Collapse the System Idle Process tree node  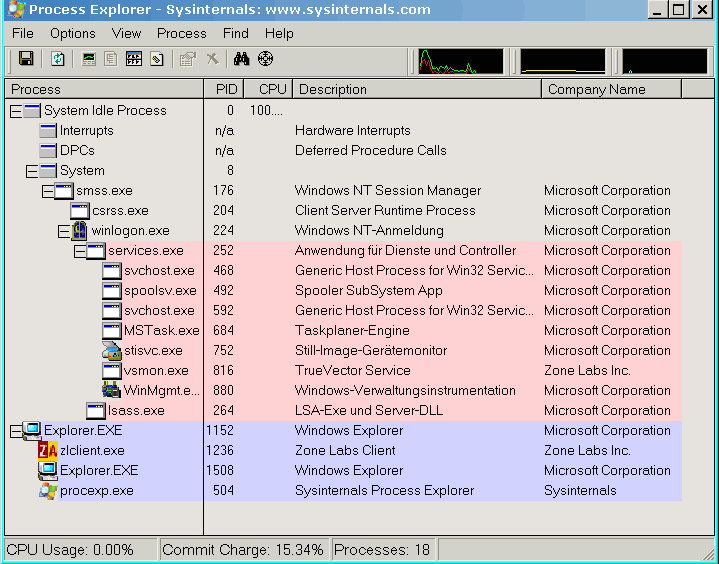pos(15,111)
